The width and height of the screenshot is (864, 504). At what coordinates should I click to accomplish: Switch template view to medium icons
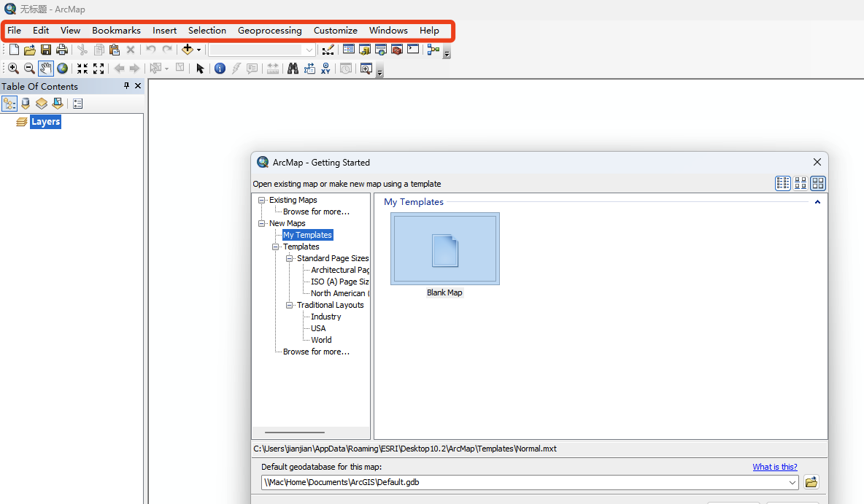[x=801, y=183]
